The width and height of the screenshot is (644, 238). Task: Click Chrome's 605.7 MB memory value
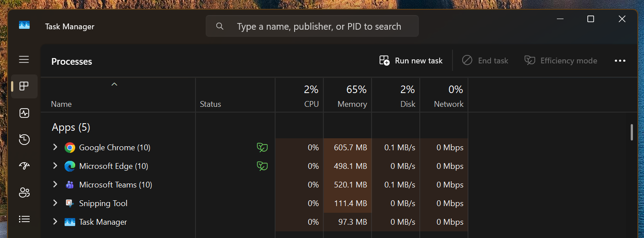[350, 148]
